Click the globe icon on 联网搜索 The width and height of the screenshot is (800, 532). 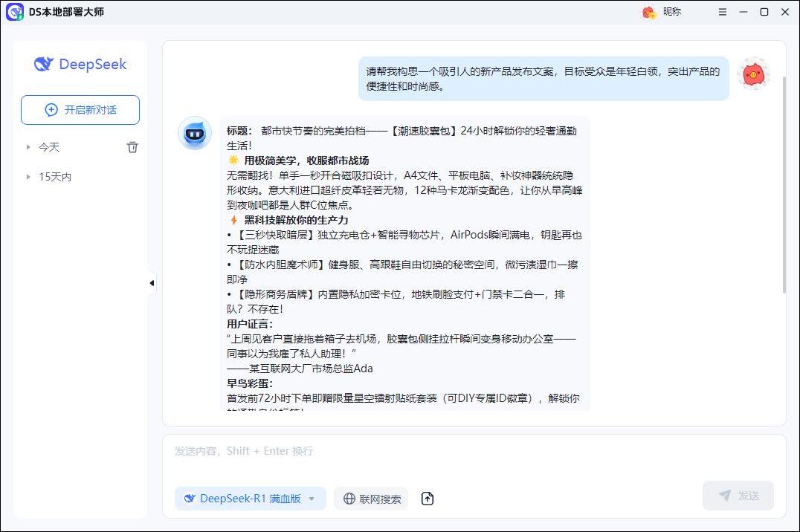(x=349, y=499)
